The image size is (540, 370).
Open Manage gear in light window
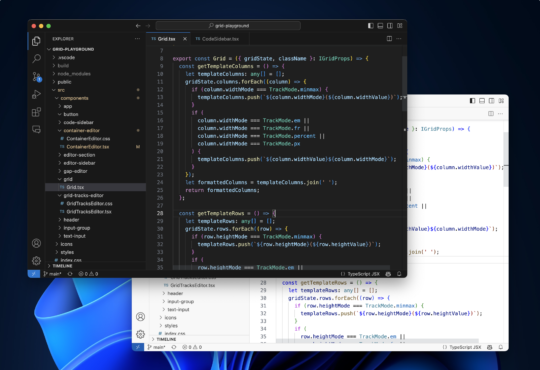tap(140, 334)
